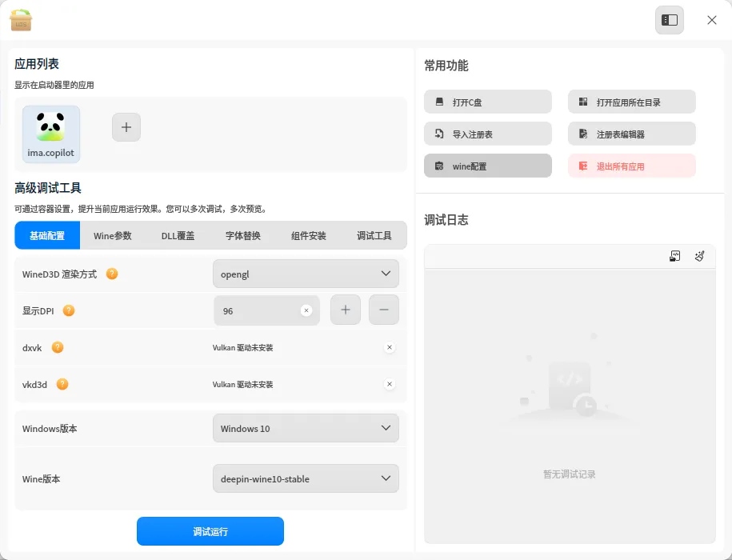Viewport: 732px width, 560px height.
Task: Switch to the Wine参数 tab
Action: tap(113, 236)
